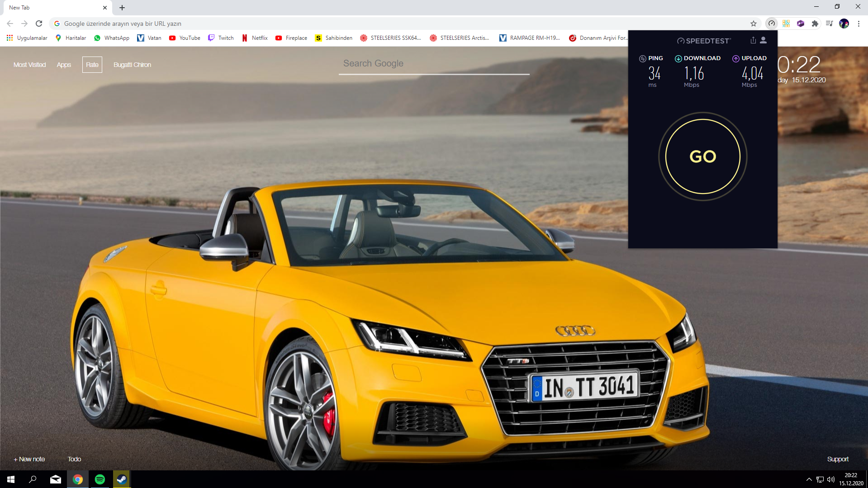The height and width of the screenshot is (488, 868).
Task: Open Spotify from the taskbar
Action: (100, 479)
